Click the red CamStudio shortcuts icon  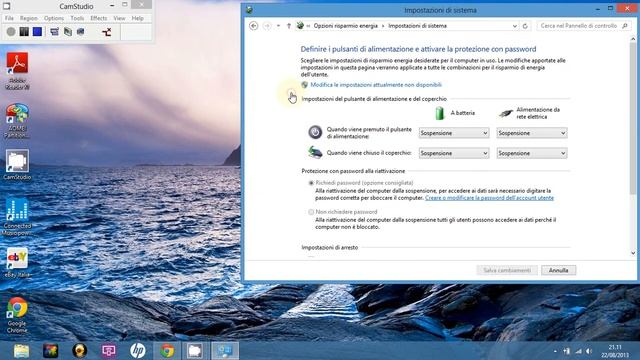point(107,32)
